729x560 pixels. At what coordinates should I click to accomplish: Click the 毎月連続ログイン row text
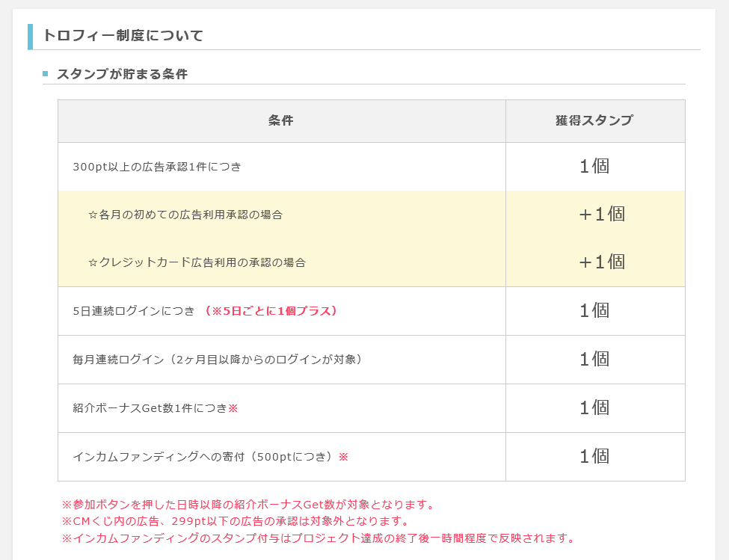point(218,360)
